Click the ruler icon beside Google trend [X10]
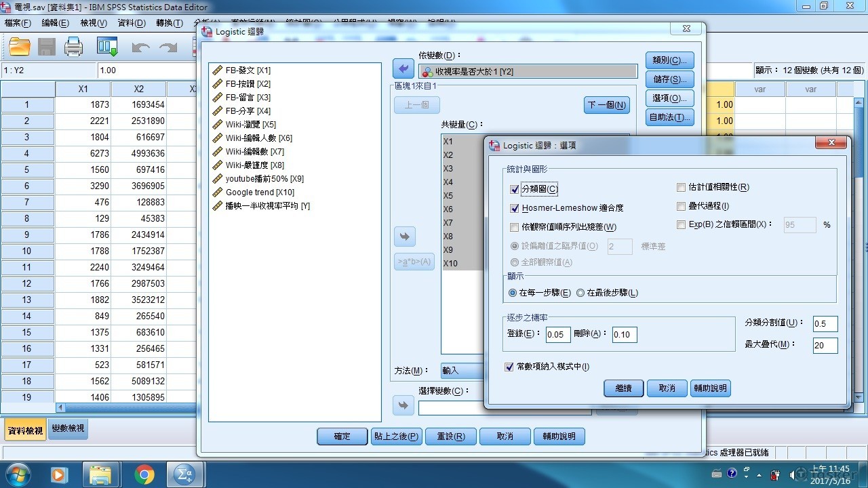This screenshot has width=868, height=488. (x=218, y=192)
